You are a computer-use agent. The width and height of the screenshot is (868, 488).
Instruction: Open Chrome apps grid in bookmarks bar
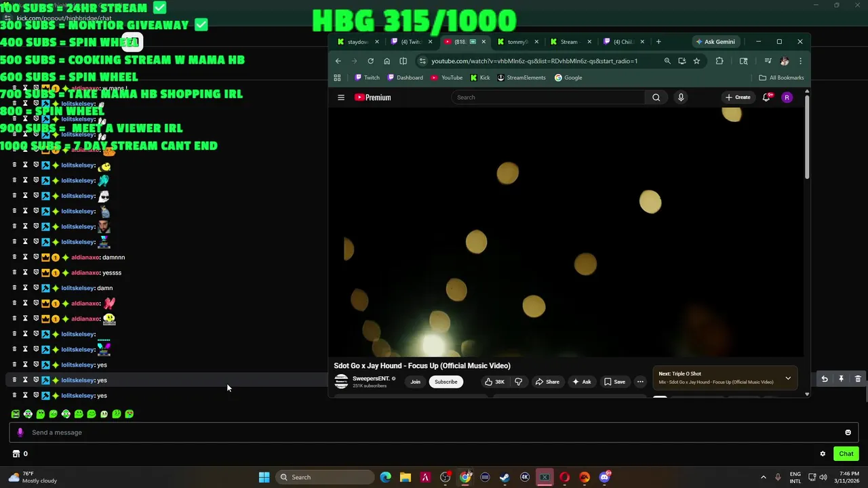point(337,78)
